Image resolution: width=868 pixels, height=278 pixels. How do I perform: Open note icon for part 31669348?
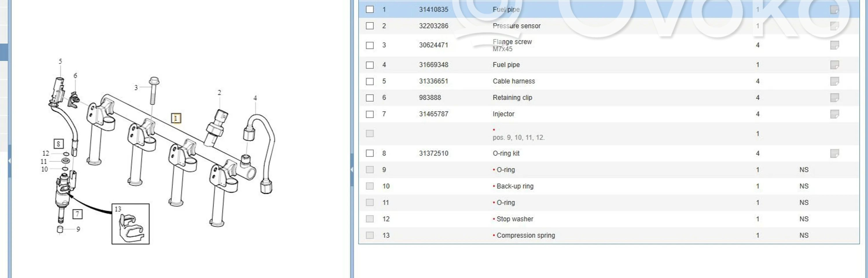pyautogui.click(x=834, y=65)
